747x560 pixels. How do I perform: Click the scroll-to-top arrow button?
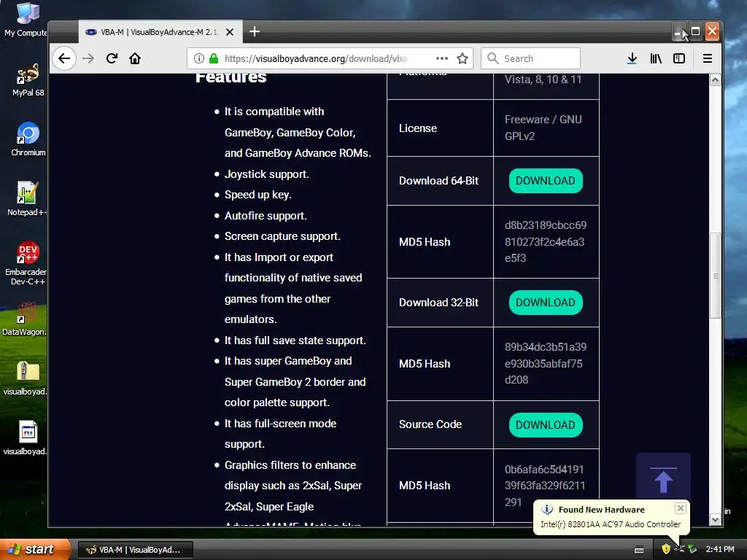click(x=664, y=479)
